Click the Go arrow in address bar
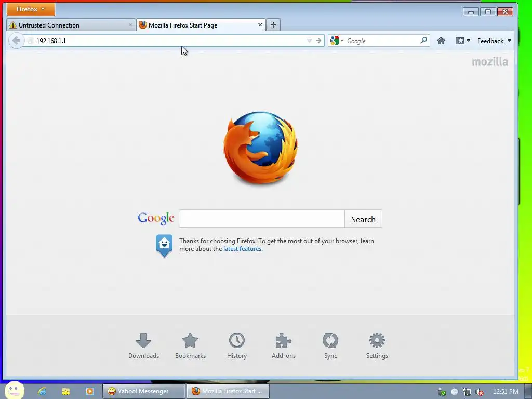The width and height of the screenshot is (532, 399). click(x=318, y=41)
